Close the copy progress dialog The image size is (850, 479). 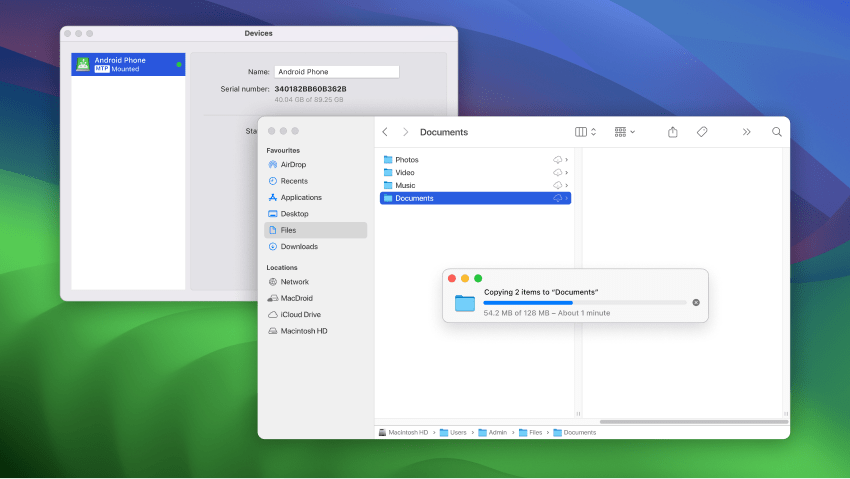point(452,278)
